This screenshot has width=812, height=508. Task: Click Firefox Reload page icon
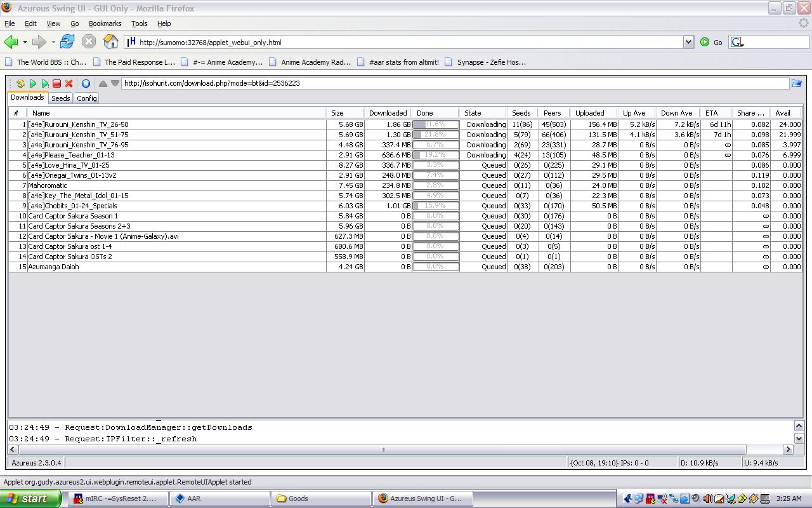click(x=67, y=42)
